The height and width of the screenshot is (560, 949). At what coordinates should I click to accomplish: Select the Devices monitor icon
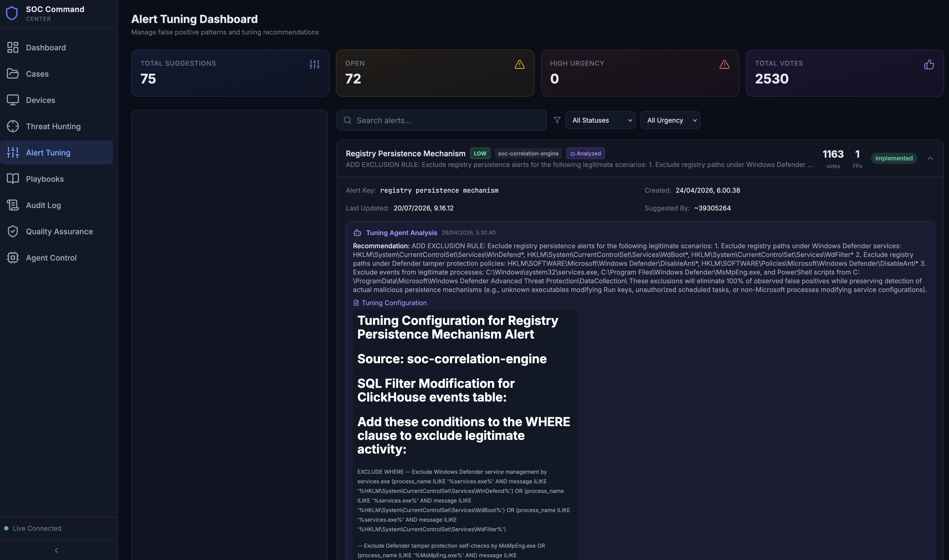point(13,100)
